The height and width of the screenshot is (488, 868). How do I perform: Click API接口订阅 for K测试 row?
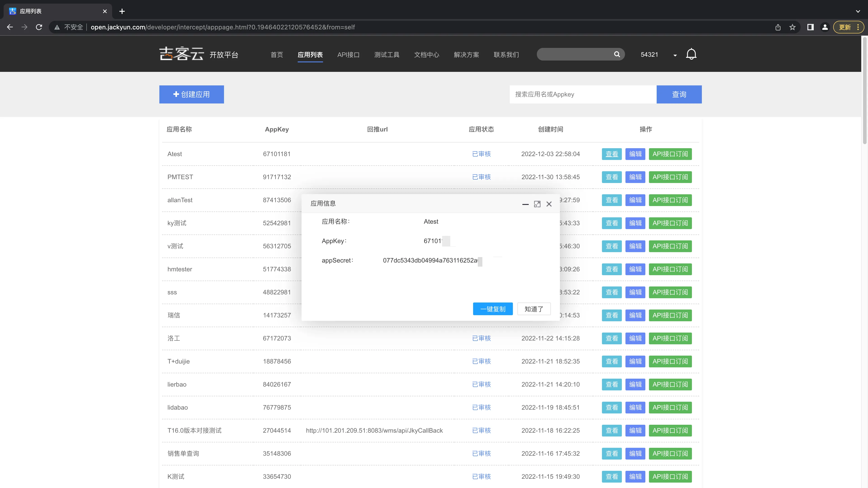[x=670, y=476]
